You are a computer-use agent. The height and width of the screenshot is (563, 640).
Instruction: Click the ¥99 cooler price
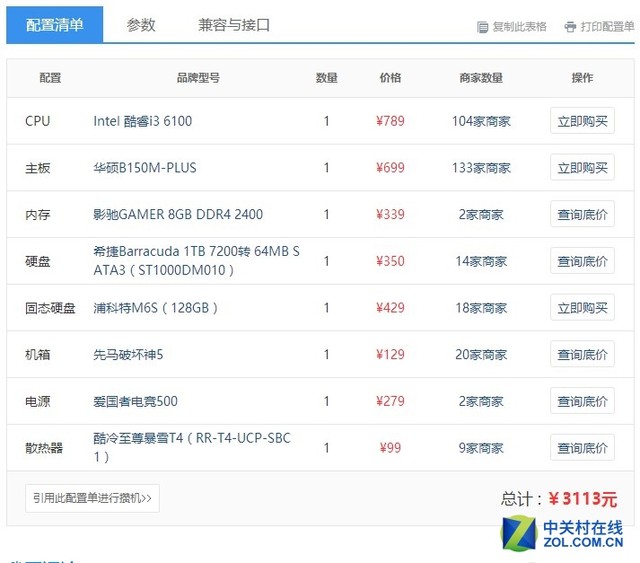point(390,447)
